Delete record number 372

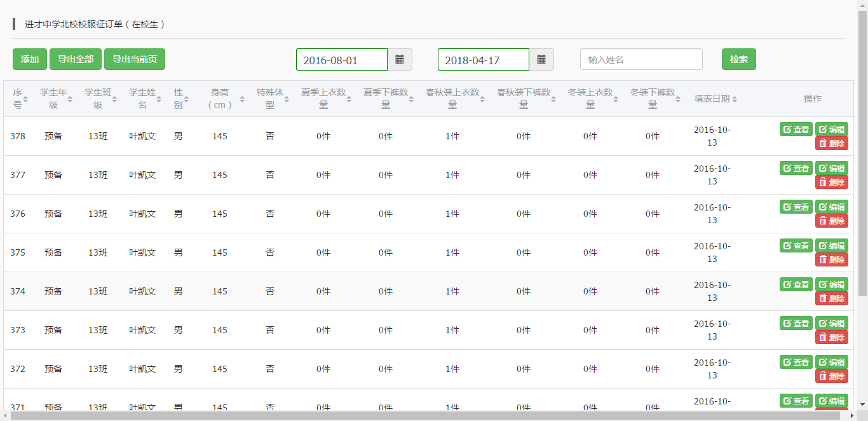point(831,376)
